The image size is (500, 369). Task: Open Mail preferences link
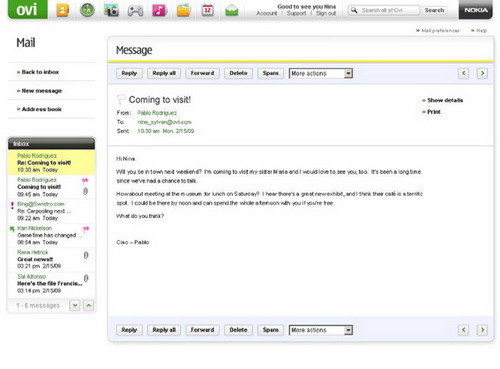[x=438, y=30]
